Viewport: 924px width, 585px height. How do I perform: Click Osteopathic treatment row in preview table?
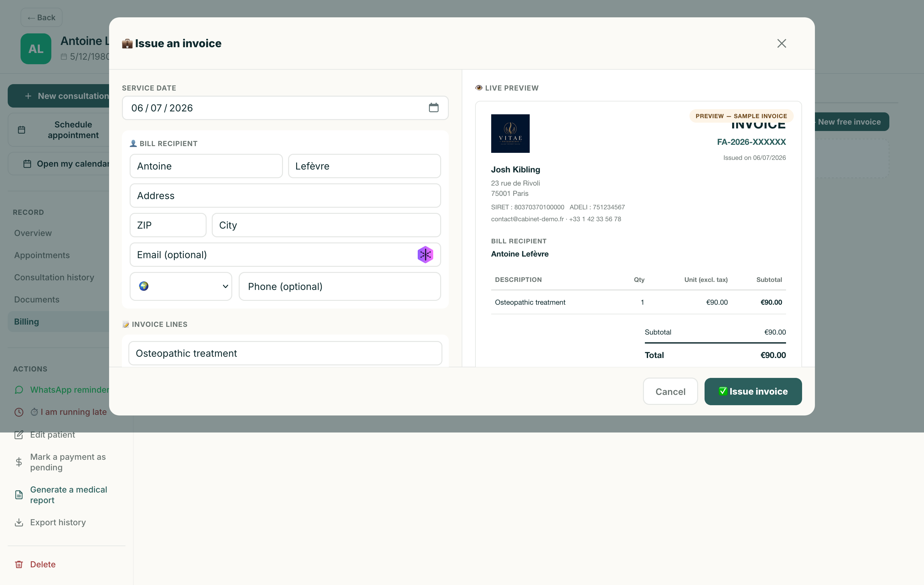pos(638,302)
